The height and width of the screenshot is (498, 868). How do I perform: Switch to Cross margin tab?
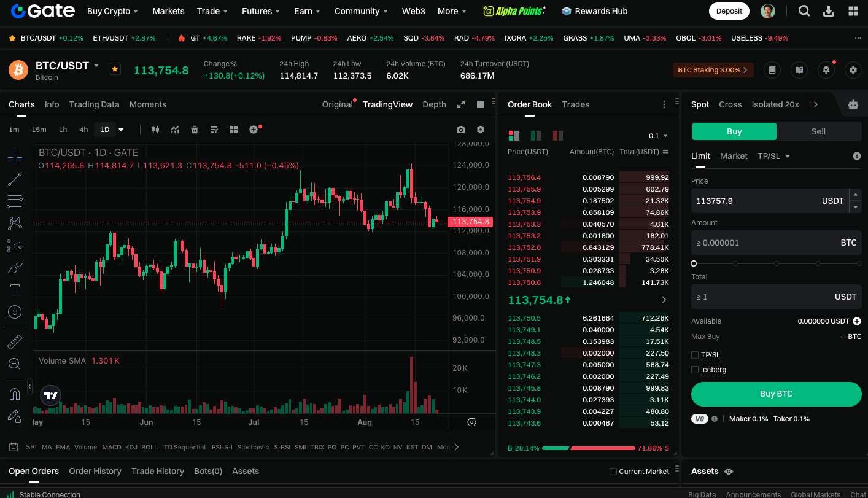730,104
